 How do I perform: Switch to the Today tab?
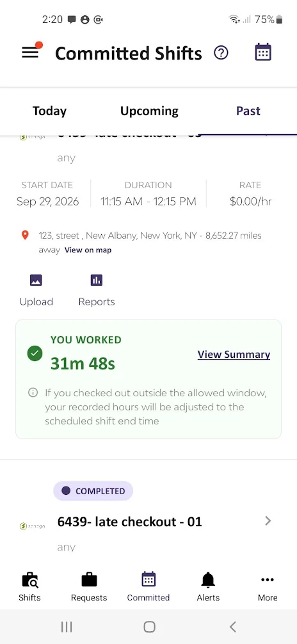coord(49,111)
